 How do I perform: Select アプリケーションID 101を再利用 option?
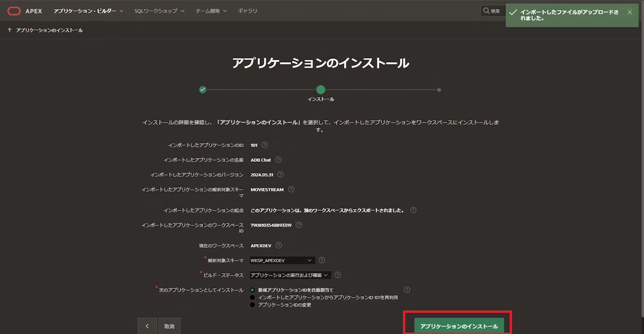[x=253, y=297]
